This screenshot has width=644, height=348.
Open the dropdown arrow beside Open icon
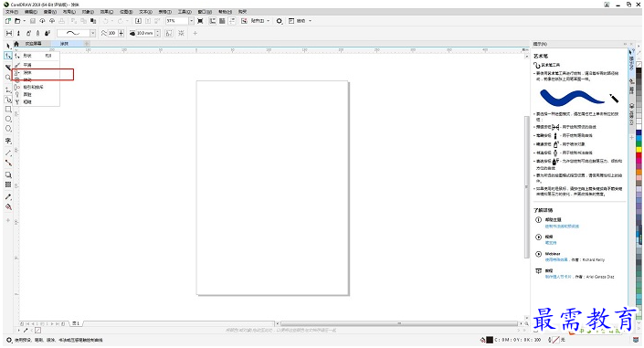point(25,20)
